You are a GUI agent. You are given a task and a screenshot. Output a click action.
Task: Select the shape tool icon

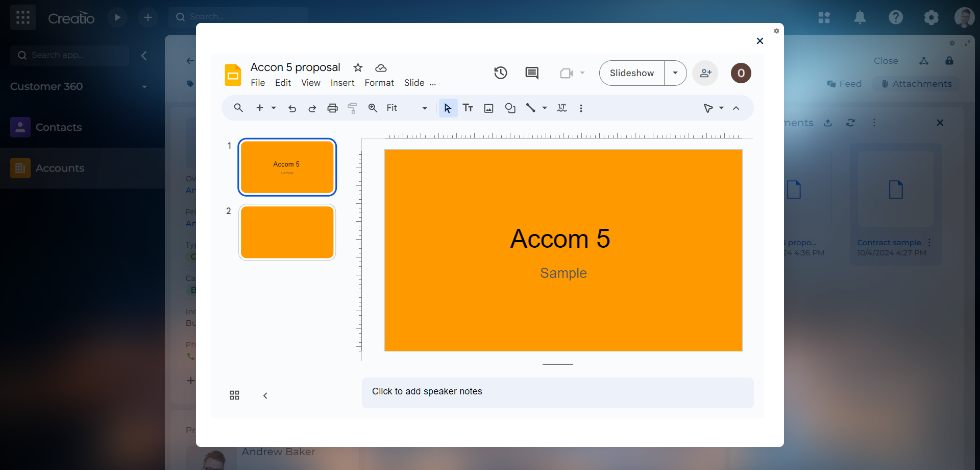point(510,108)
